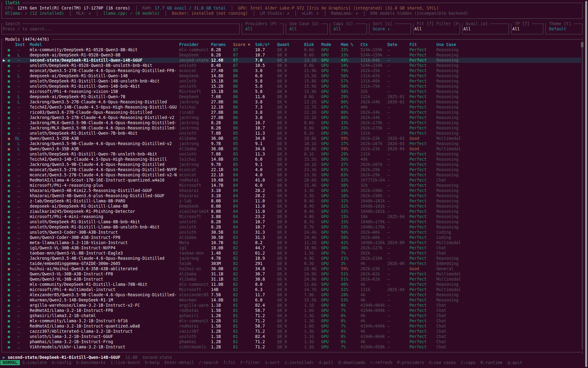Click the model list vertical scrollbar

coord(582,196)
